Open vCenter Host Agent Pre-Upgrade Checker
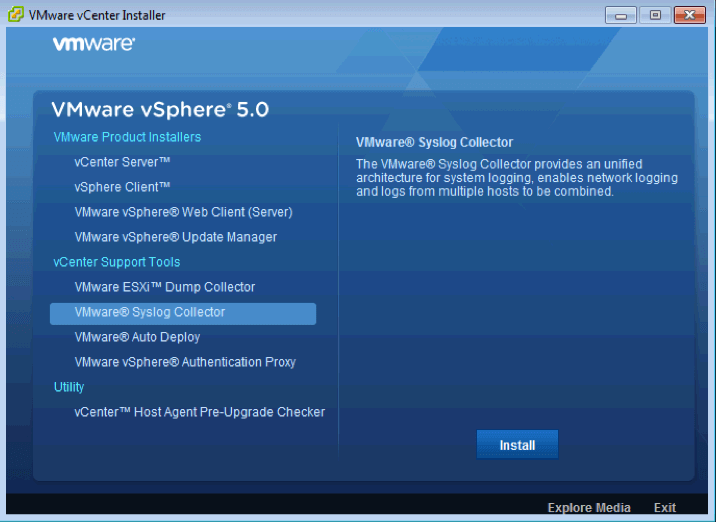The image size is (716, 522). (200, 412)
